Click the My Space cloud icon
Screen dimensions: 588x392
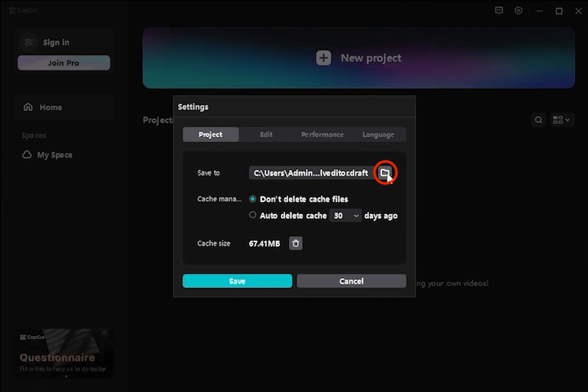click(x=27, y=155)
